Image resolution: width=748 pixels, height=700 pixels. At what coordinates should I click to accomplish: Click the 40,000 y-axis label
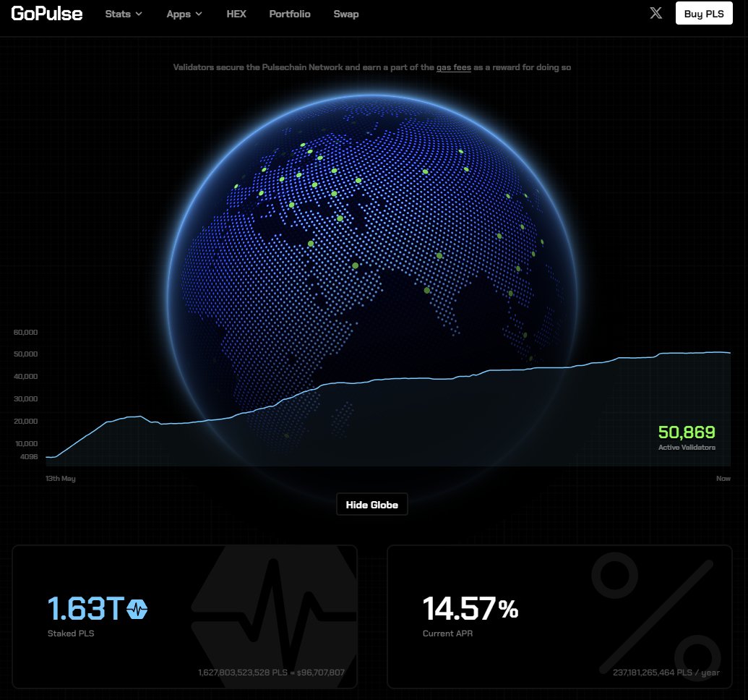click(x=25, y=376)
